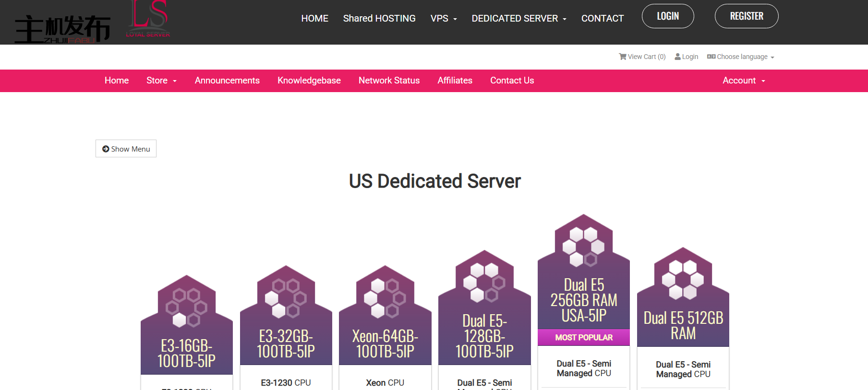868x390 pixels.
Task: Click the shopping cart icon
Action: pos(622,57)
